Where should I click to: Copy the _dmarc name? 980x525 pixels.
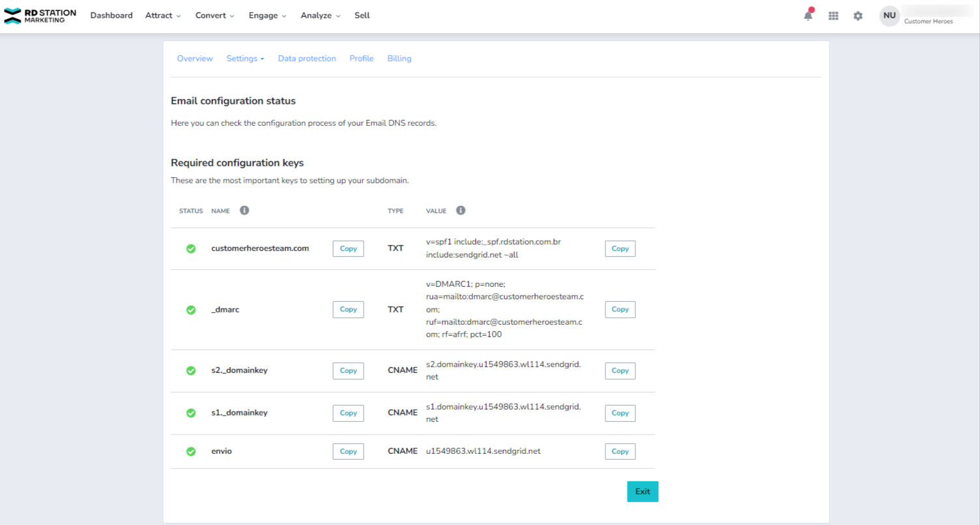pyautogui.click(x=349, y=310)
